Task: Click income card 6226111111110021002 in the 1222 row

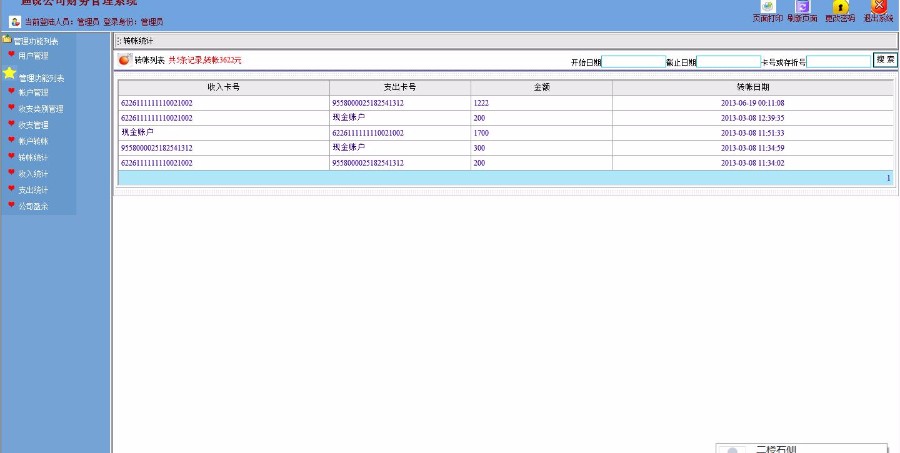Action: tap(157, 103)
